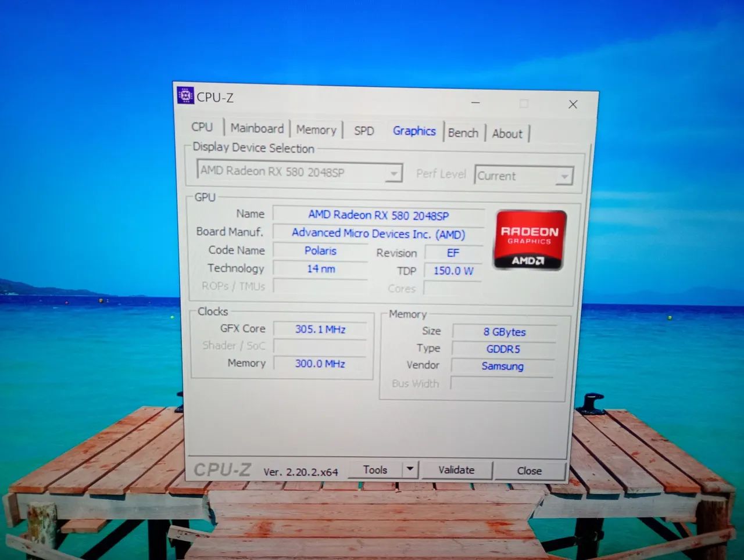Click the Memory Type value GDDR5
744x560 pixels.
click(x=503, y=349)
